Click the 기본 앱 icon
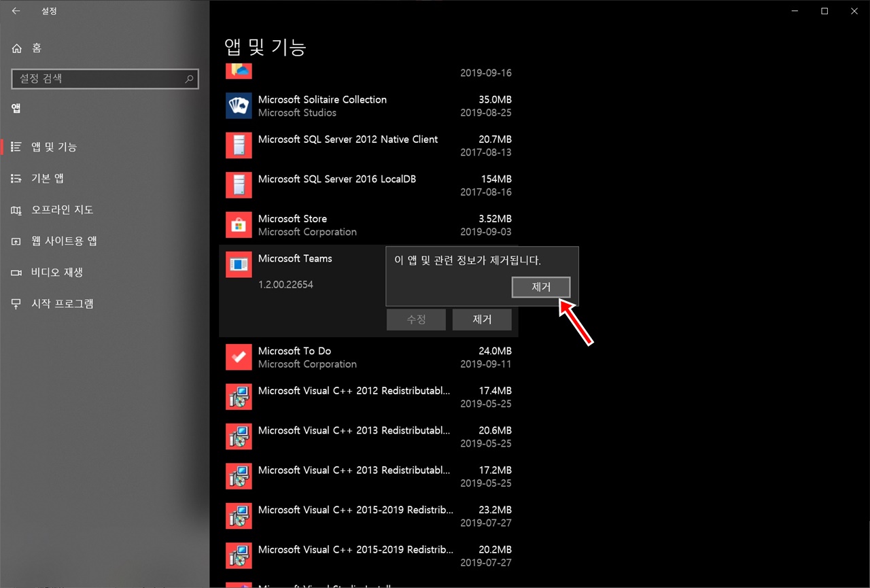The width and height of the screenshot is (870, 588). [x=16, y=178]
